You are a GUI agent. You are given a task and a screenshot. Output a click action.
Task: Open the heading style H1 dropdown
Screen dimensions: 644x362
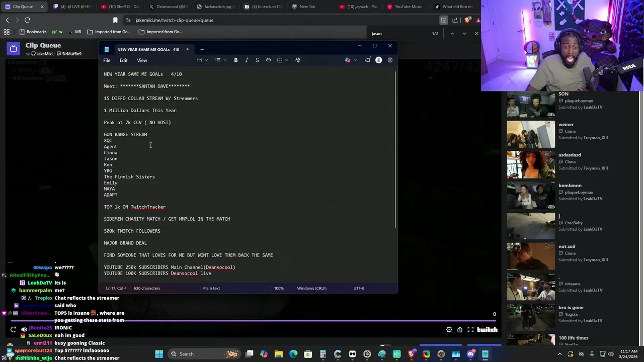(x=202, y=60)
